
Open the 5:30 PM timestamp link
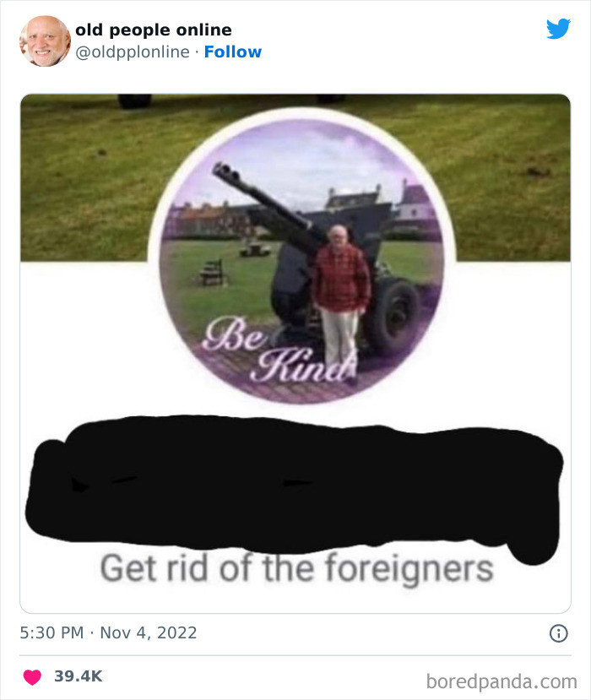click(52, 632)
